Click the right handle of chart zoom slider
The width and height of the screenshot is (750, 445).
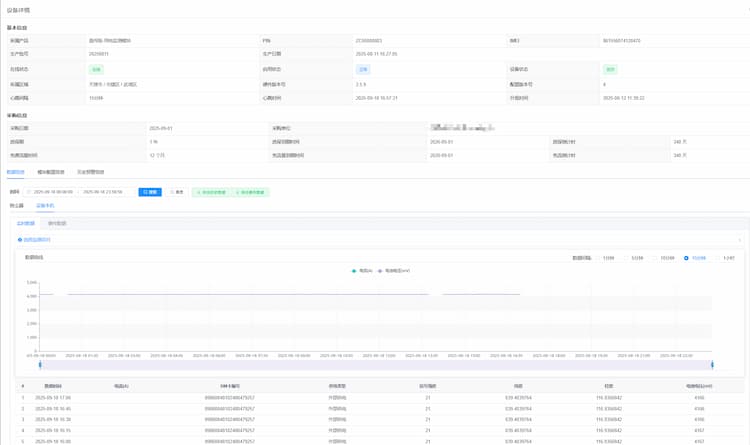[712, 364]
